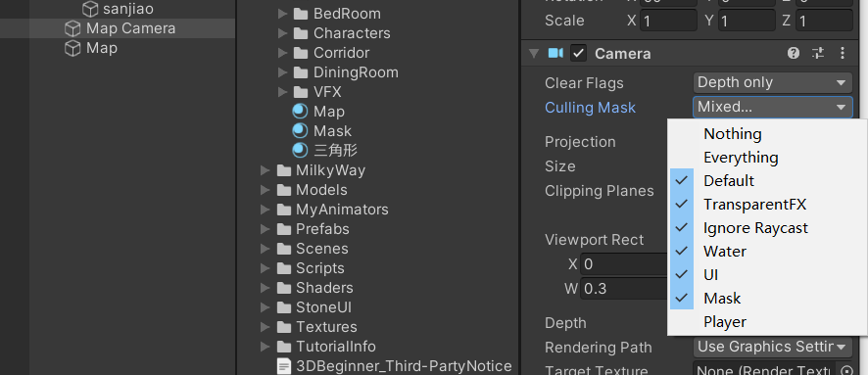Open the Clear Flags dropdown

(772, 83)
